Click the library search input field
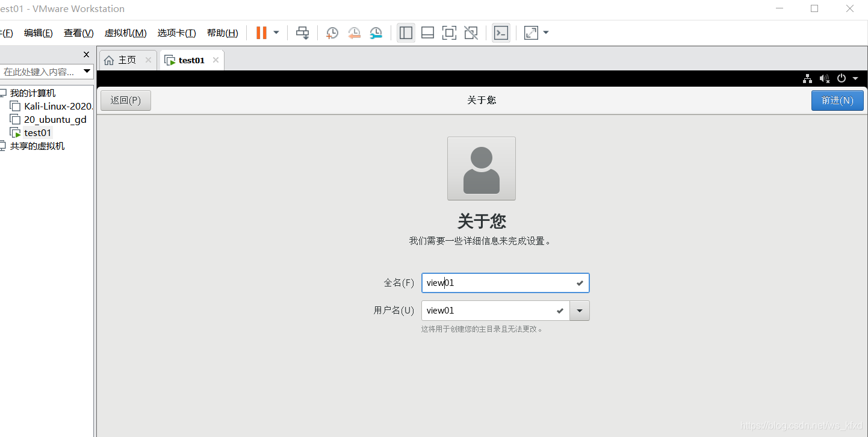This screenshot has width=868, height=437. 40,72
